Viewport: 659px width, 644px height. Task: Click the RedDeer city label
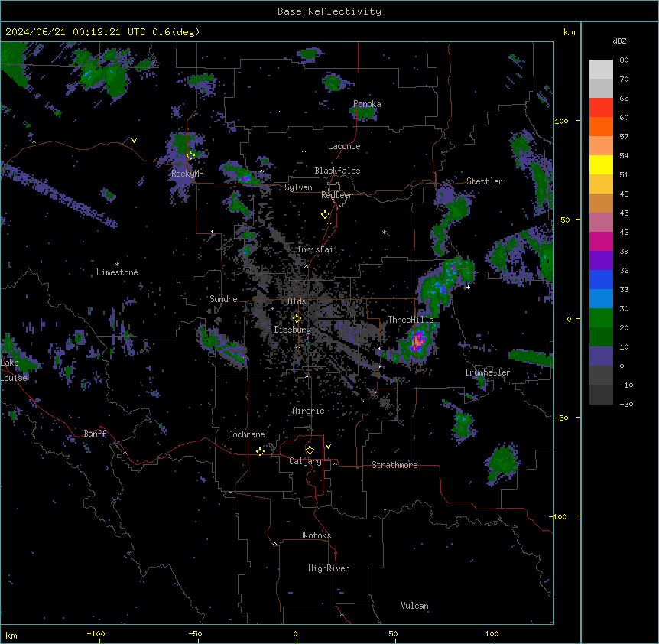point(336,195)
